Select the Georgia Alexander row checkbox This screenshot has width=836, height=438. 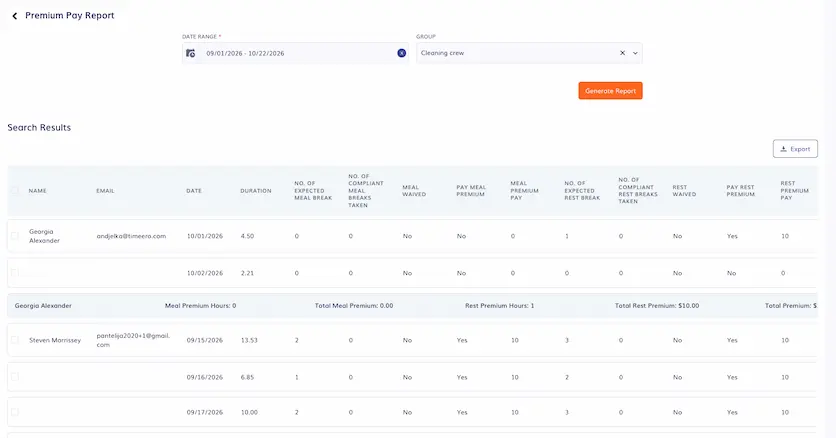pyautogui.click(x=15, y=236)
